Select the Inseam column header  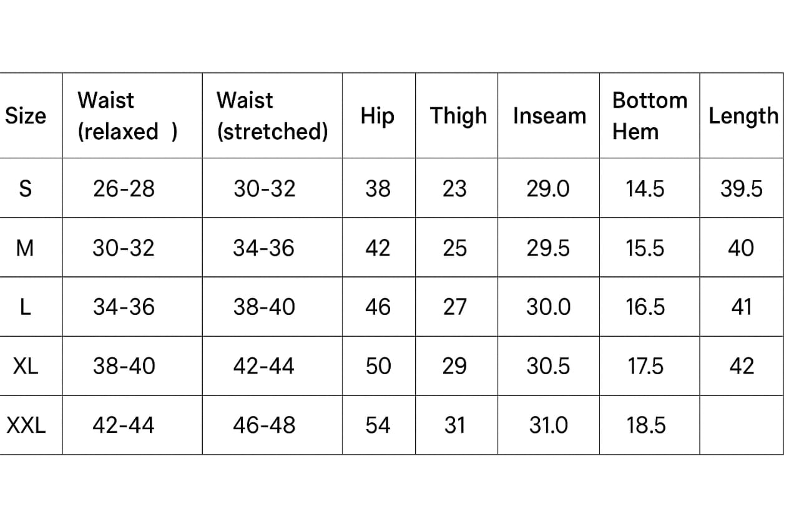(x=549, y=116)
